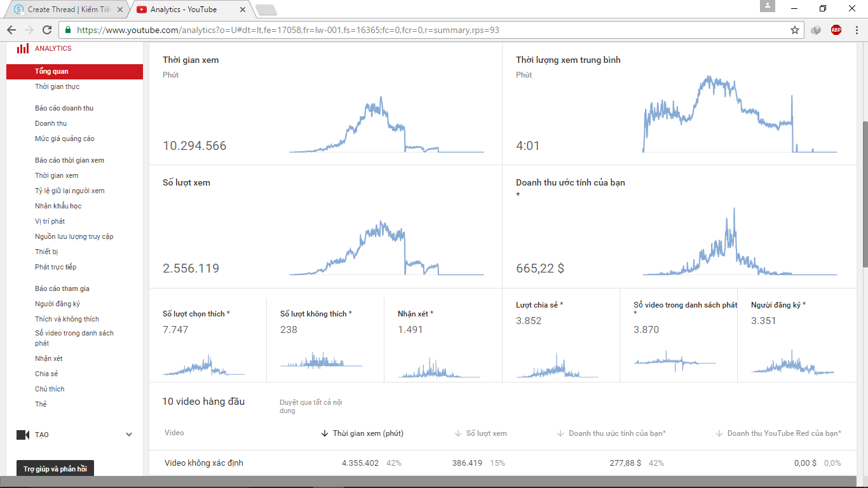Open the Số lượt chọn thích card
Viewport: 868px width, 488px height.
[x=208, y=335]
